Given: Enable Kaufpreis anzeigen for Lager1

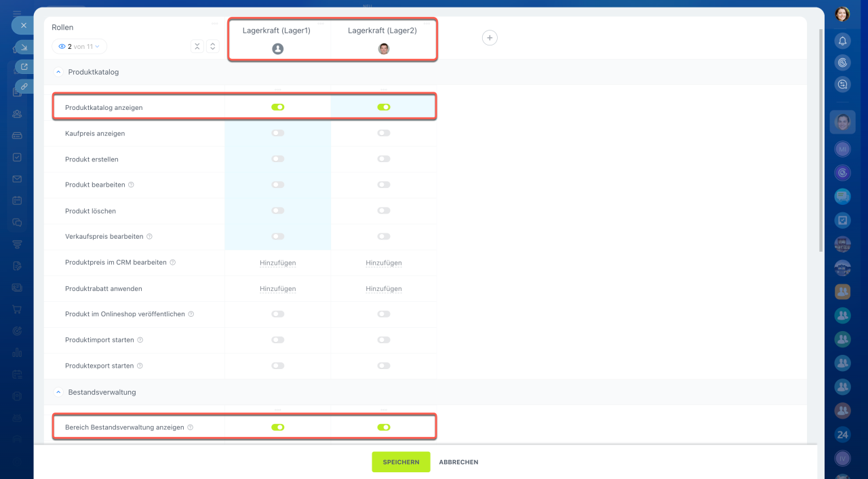Looking at the screenshot, I should (277, 133).
